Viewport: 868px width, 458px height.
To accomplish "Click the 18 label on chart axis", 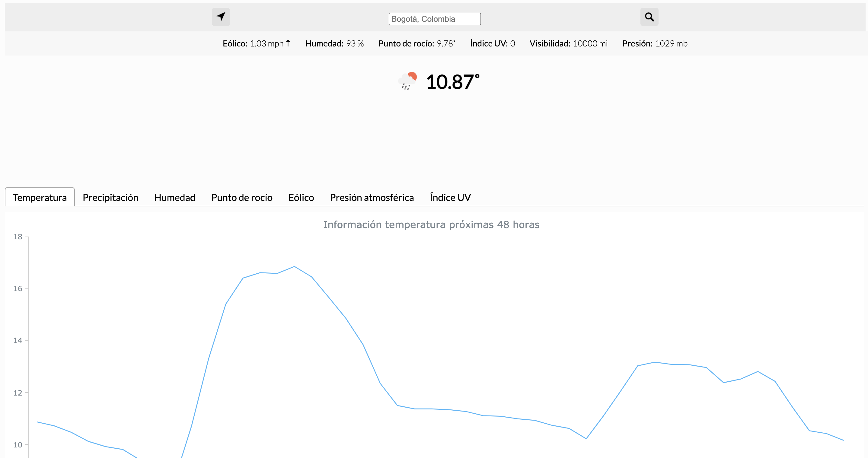I will 18,237.
